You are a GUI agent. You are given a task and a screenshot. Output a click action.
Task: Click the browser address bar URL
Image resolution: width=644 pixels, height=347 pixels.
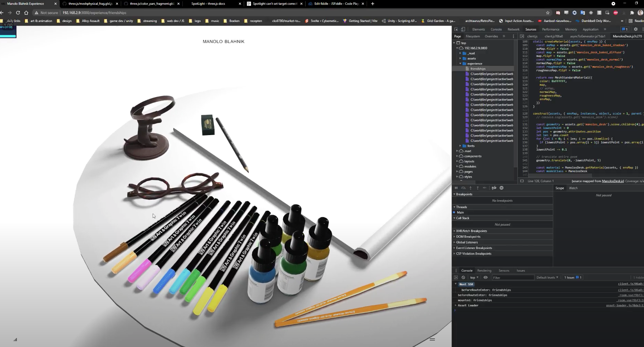click(x=94, y=13)
